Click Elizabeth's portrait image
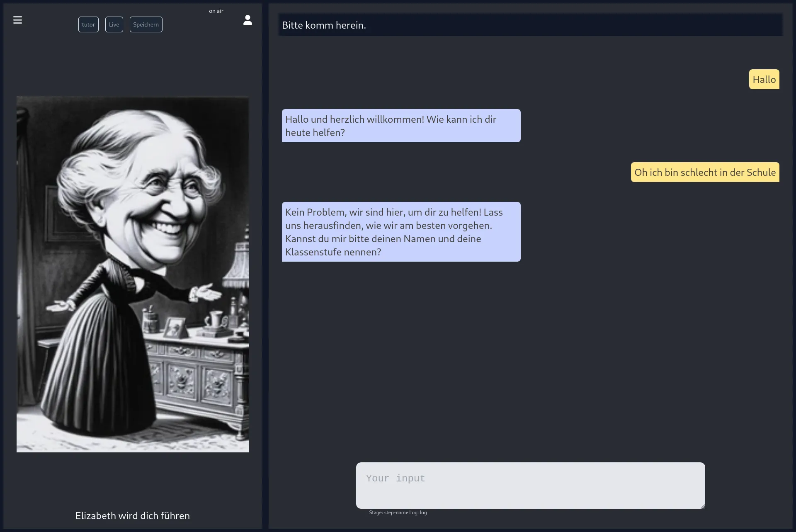The width and height of the screenshot is (796, 532). (x=133, y=274)
